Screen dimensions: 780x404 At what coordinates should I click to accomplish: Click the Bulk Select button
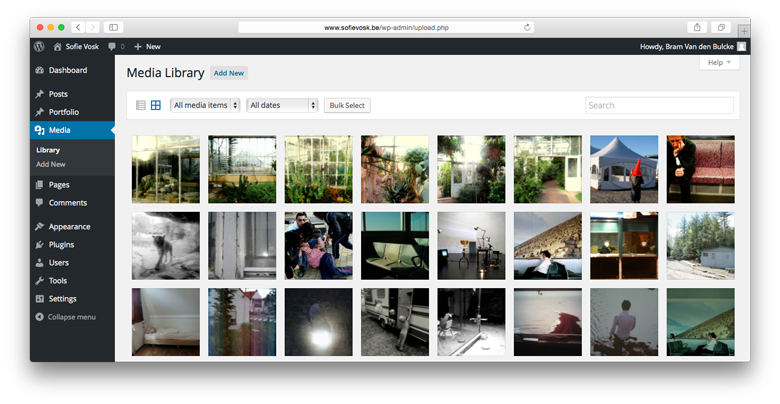(347, 105)
